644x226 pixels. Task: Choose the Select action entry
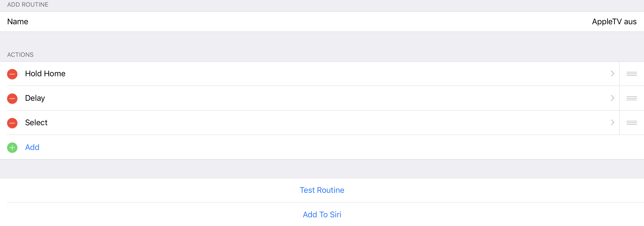click(36, 123)
